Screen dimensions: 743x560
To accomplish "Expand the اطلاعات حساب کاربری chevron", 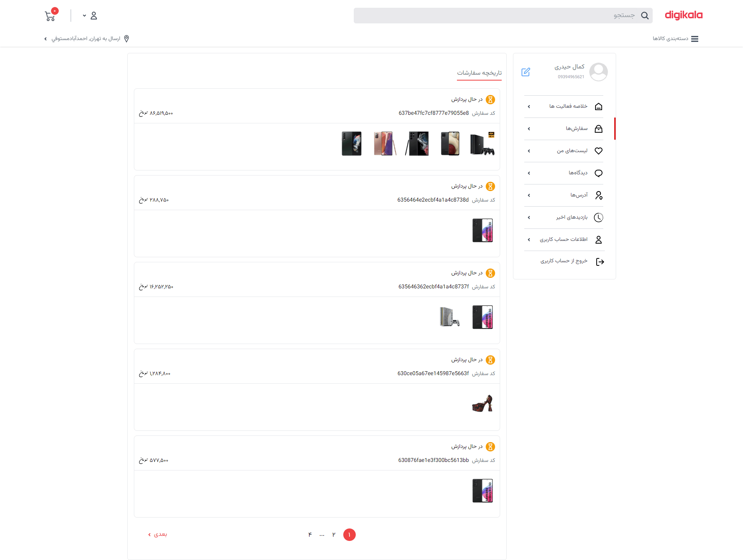I will (529, 240).
